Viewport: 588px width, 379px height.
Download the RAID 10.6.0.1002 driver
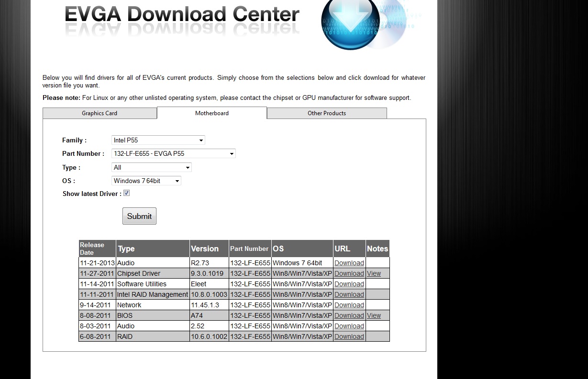click(x=349, y=336)
